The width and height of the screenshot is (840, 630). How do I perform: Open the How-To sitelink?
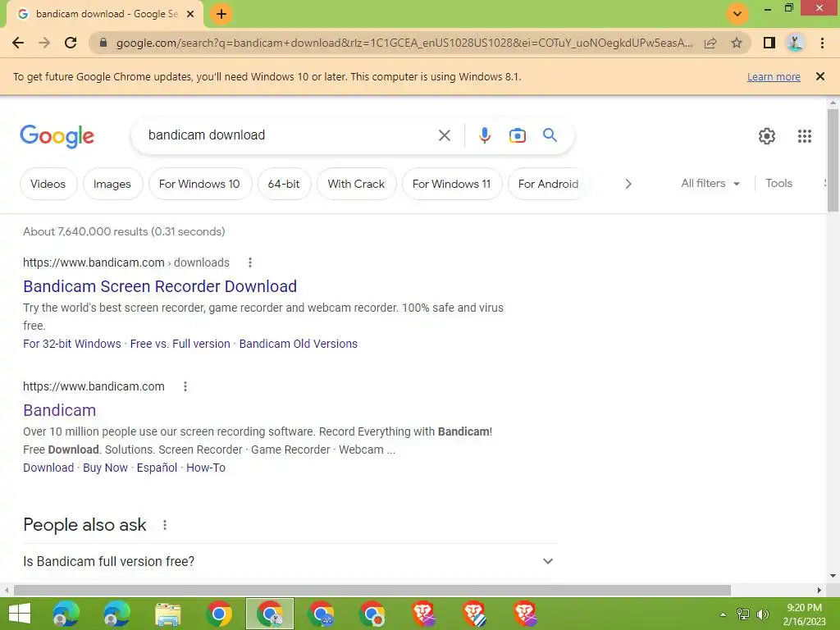pyautogui.click(x=206, y=468)
